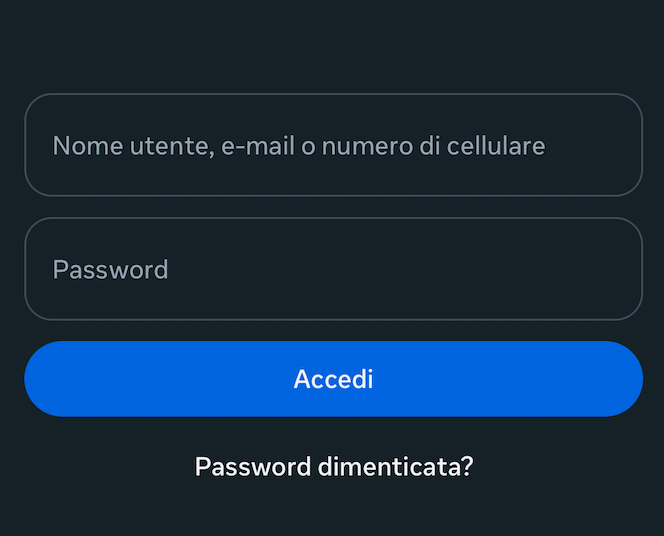
Task: Follow the 'Password dimenticata?' text link
Action: [x=334, y=467]
